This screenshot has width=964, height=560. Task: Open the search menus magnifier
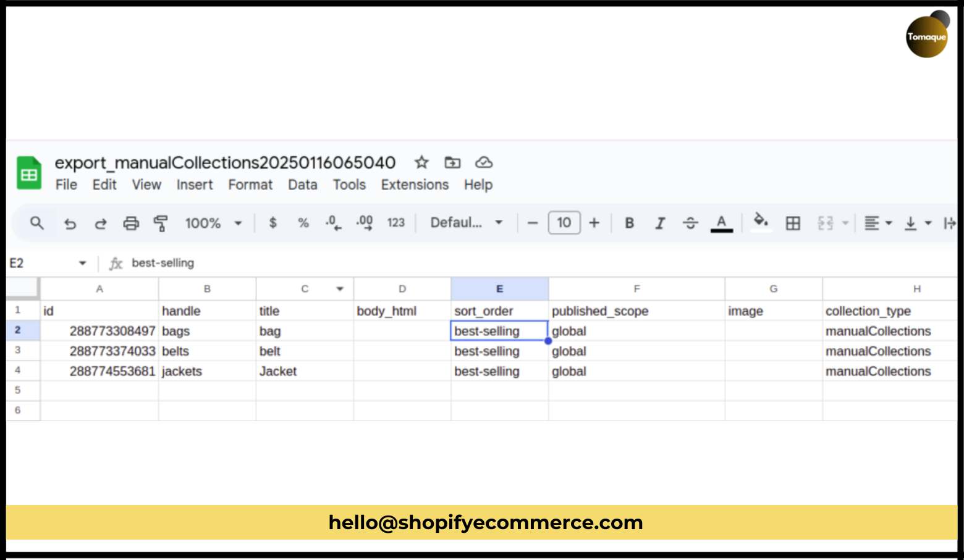click(x=37, y=223)
